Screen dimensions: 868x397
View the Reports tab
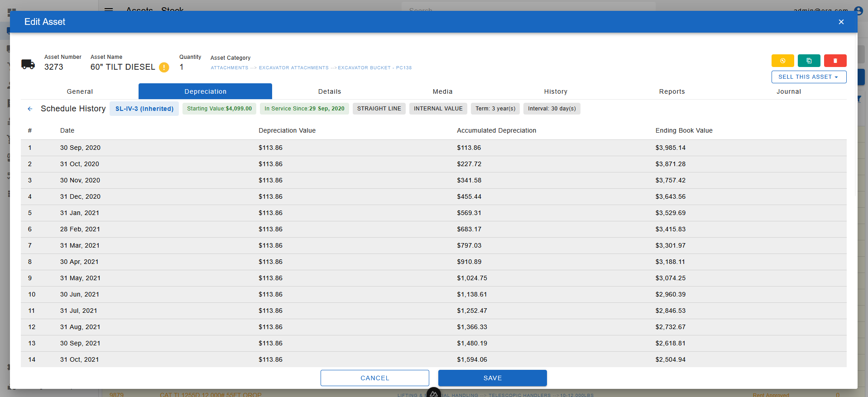click(672, 91)
